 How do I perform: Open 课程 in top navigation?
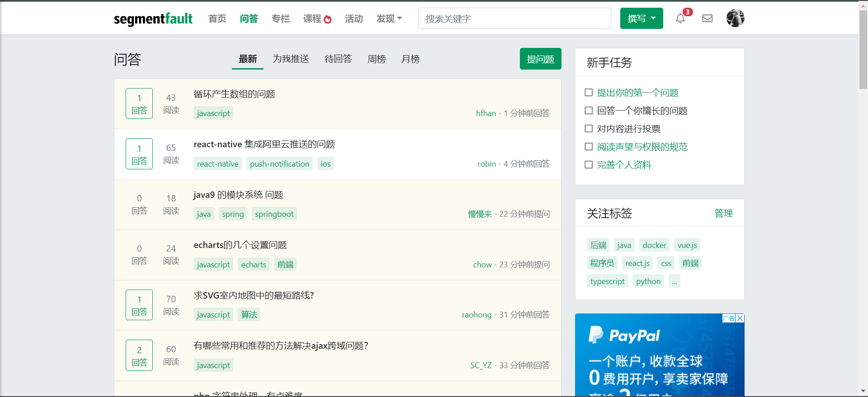pos(317,19)
